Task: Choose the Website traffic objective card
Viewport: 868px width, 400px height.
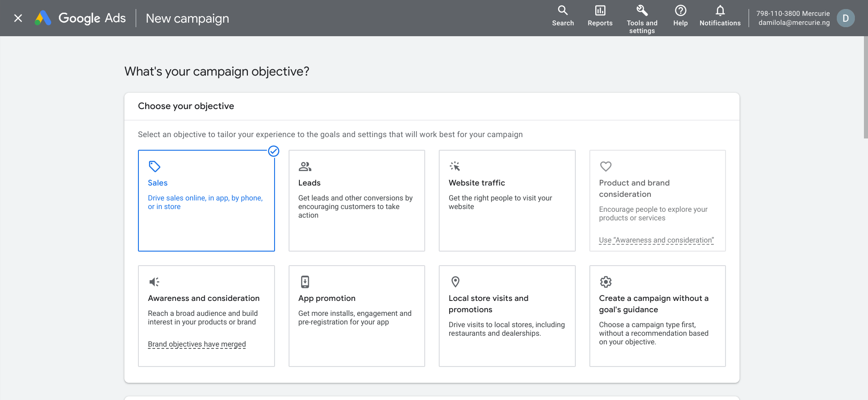Action: point(507,200)
